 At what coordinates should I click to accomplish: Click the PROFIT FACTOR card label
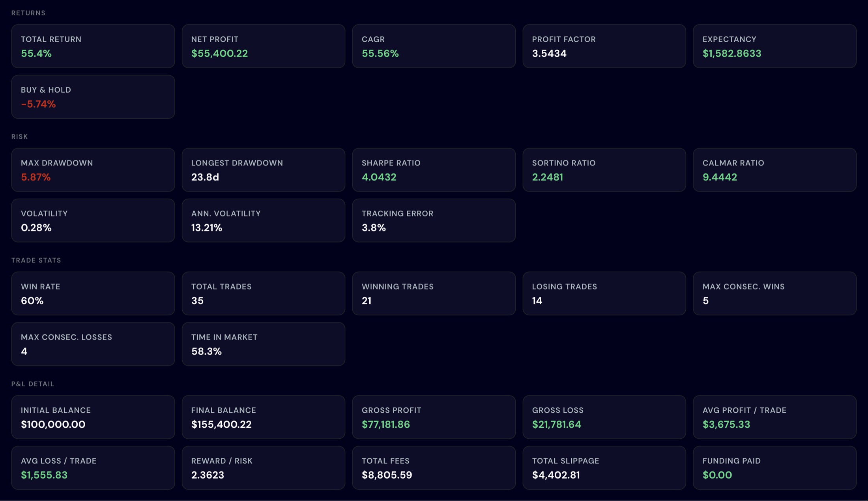pos(564,39)
